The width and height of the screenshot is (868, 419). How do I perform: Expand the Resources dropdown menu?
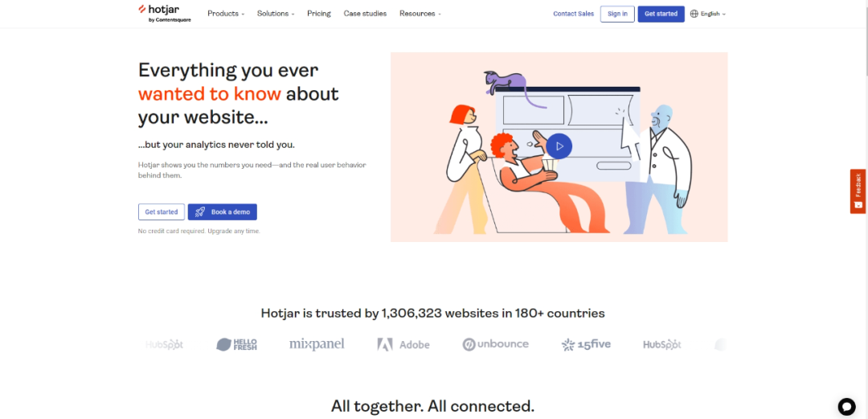pyautogui.click(x=420, y=14)
